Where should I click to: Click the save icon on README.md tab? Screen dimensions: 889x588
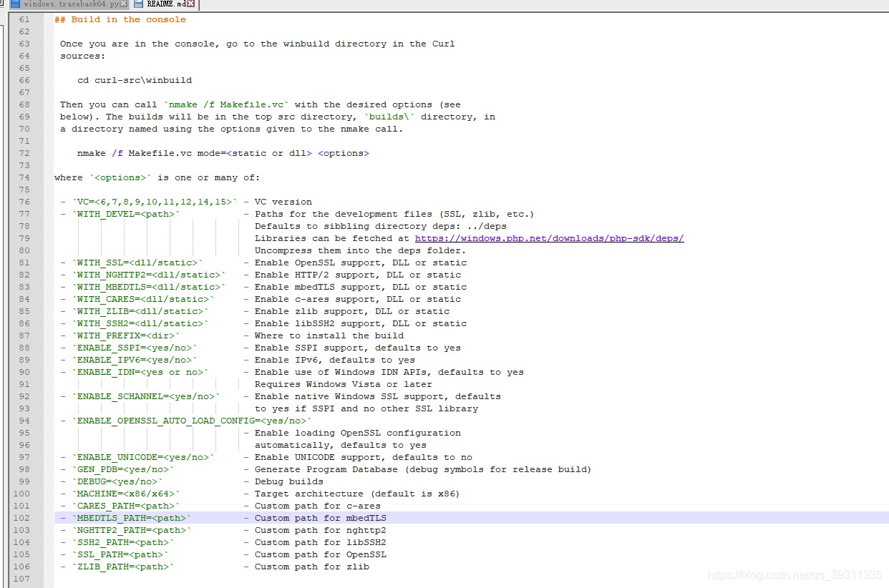click(x=139, y=4)
